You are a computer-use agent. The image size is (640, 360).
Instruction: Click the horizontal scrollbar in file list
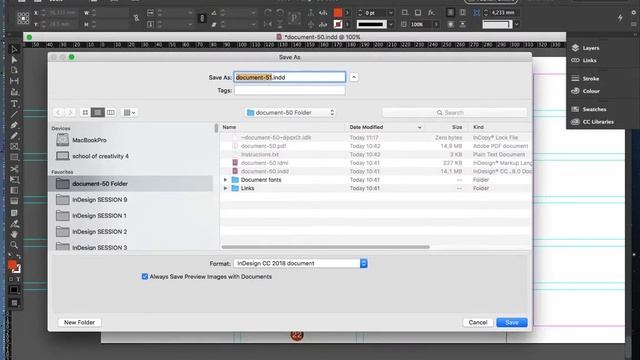(x=325, y=247)
